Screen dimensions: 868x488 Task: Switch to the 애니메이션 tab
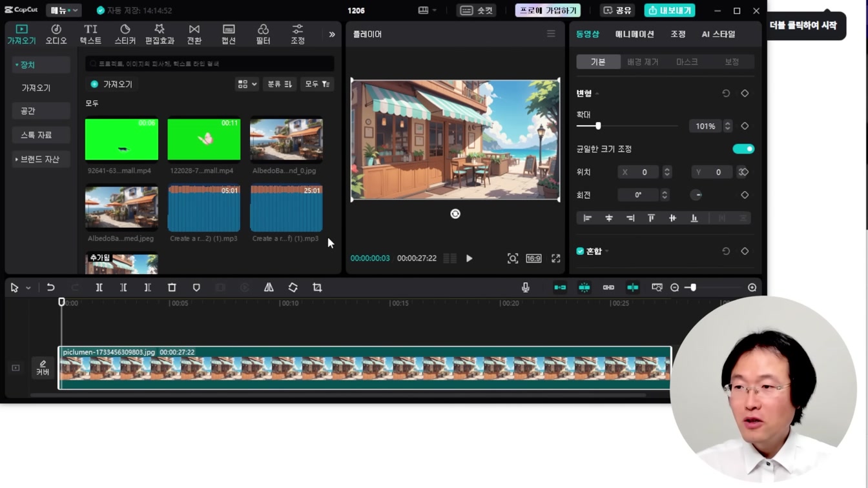pyautogui.click(x=635, y=34)
